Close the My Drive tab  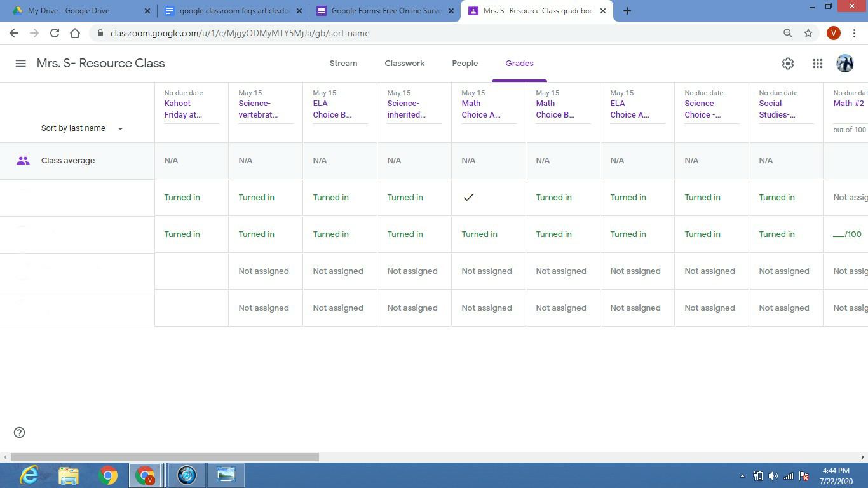(x=147, y=11)
